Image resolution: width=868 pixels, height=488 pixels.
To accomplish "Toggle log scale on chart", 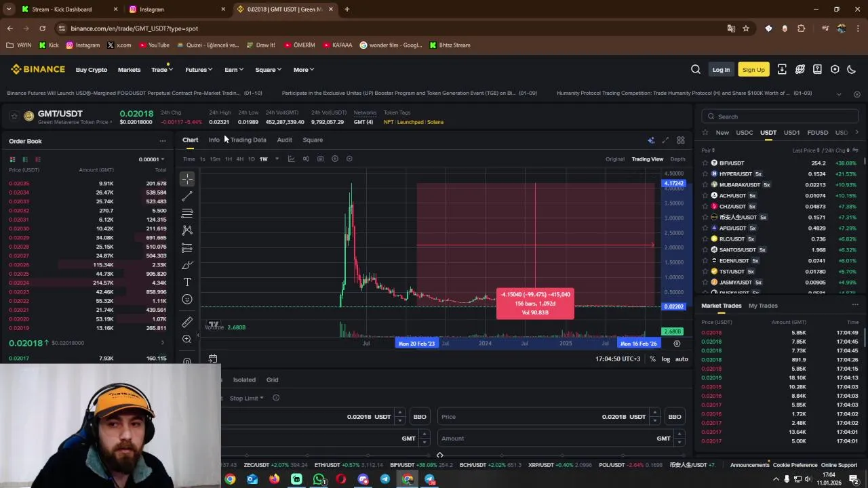I will point(666,359).
